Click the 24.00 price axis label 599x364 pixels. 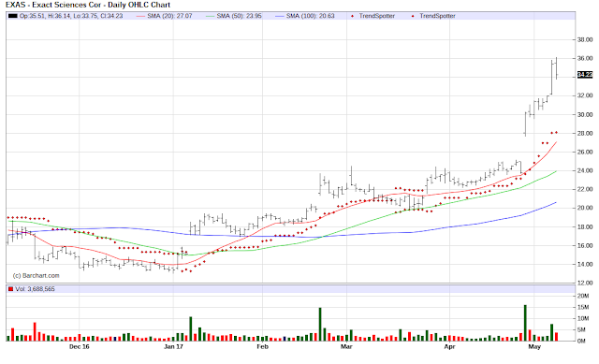[585, 170]
